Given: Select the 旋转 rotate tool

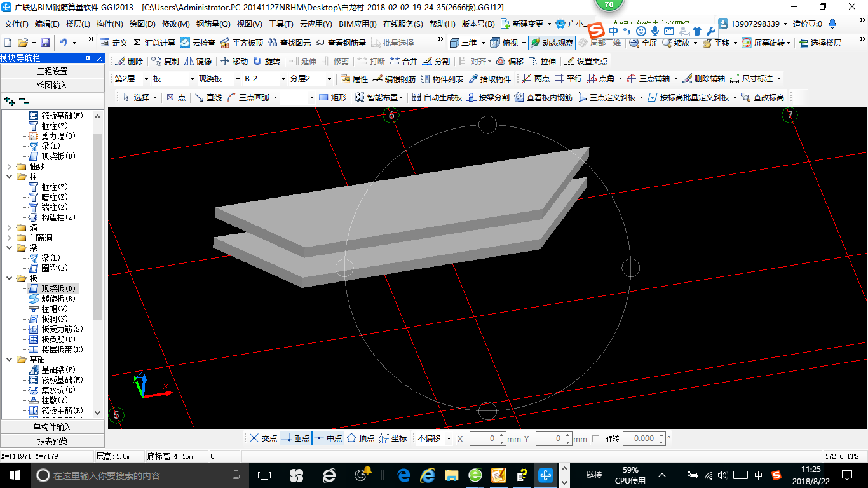Looking at the screenshot, I should pos(266,62).
